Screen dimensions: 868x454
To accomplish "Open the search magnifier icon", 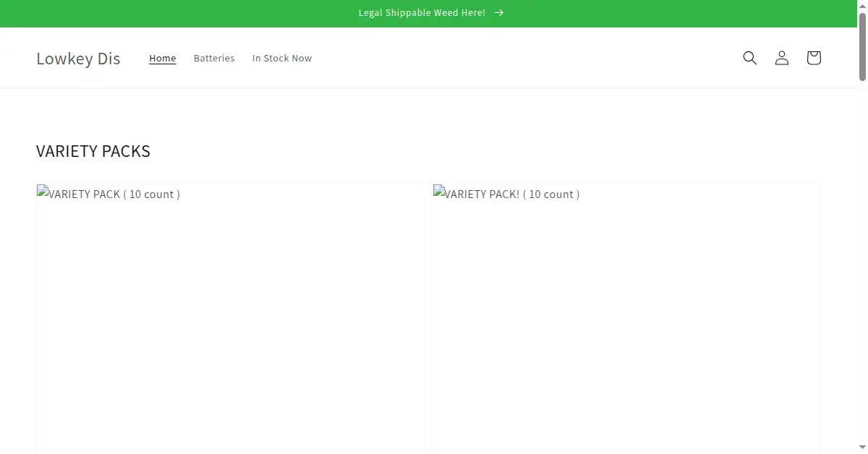I will [750, 58].
